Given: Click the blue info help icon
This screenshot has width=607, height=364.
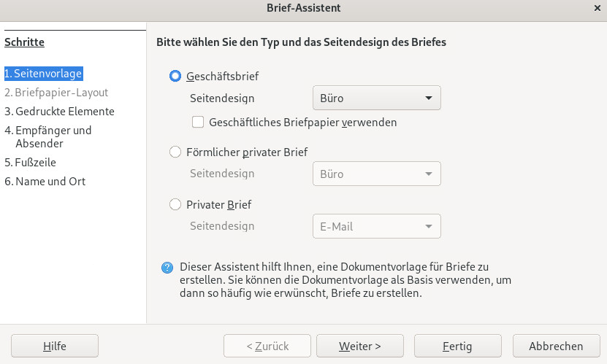Looking at the screenshot, I should 167,268.
